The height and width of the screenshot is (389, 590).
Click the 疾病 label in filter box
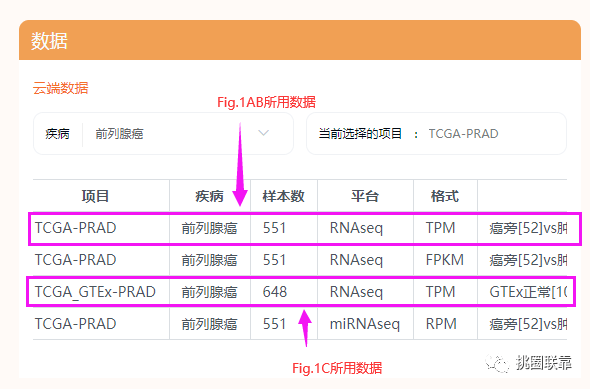tap(57, 134)
